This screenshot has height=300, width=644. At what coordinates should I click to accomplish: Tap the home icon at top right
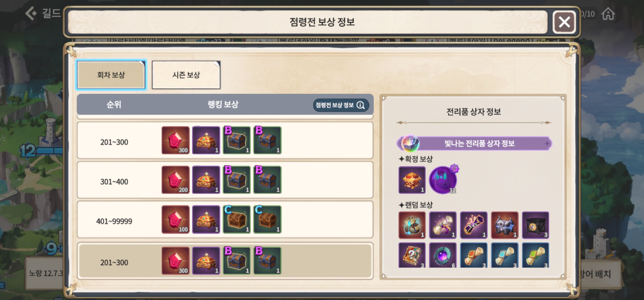608,14
